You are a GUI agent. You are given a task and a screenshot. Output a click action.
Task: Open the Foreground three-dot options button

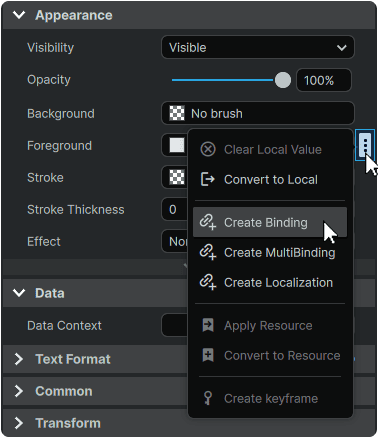pos(365,145)
